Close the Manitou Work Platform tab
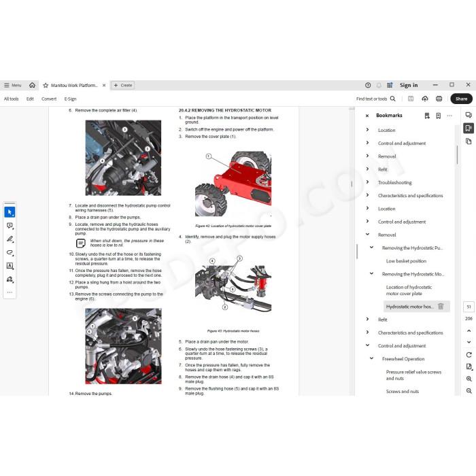The width and height of the screenshot is (476, 476). coord(104,85)
